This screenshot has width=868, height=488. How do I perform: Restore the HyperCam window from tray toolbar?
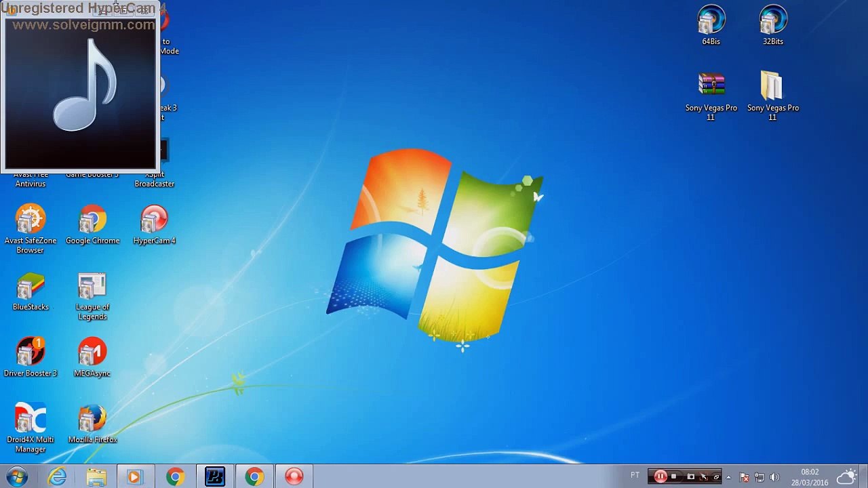tap(716, 477)
